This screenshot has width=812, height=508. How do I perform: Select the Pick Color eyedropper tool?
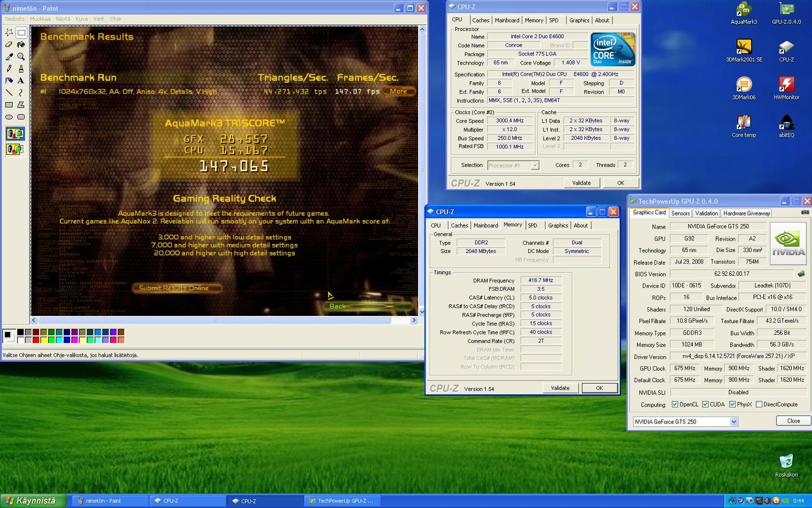pyautogui.click(x=9, y=56)
